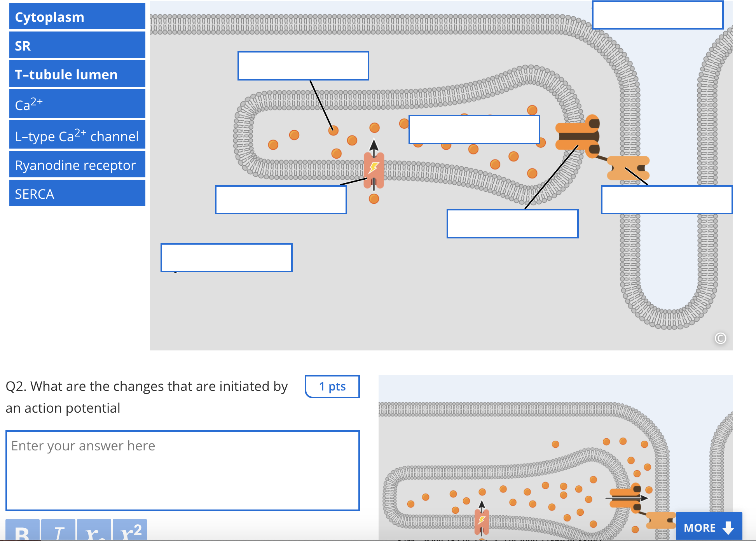This screenshot has width=756, height=541.
Task: Click blank box pointing to orange ion dot
Action: (303, 66)
